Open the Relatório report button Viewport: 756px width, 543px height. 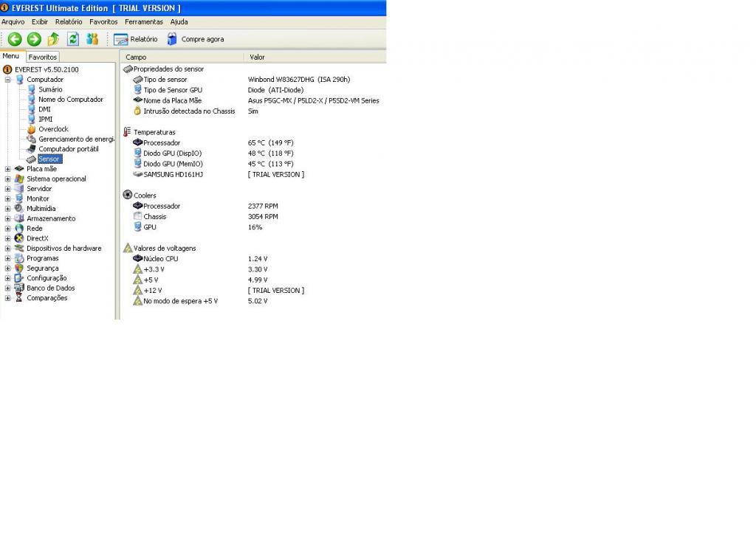click(x=136, y=39)
